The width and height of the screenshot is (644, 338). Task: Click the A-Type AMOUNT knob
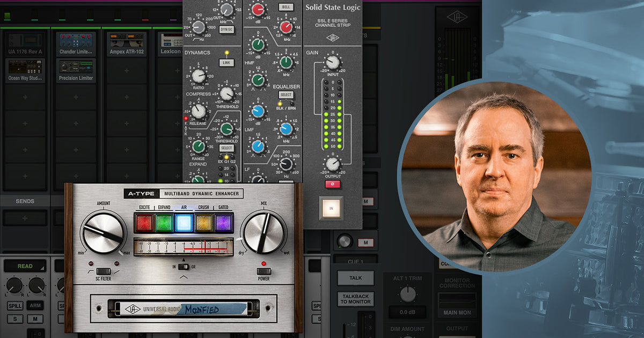[104, 232]
